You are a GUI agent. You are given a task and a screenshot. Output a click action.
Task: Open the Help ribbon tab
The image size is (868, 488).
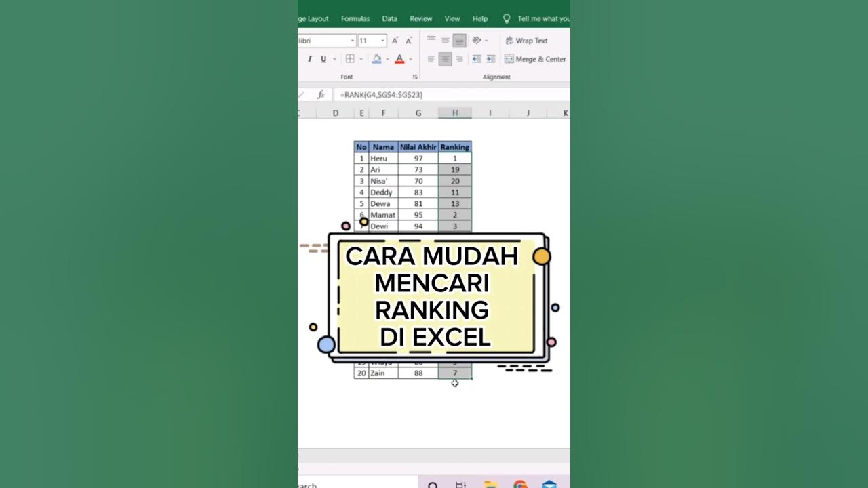(x=480, y=19)
